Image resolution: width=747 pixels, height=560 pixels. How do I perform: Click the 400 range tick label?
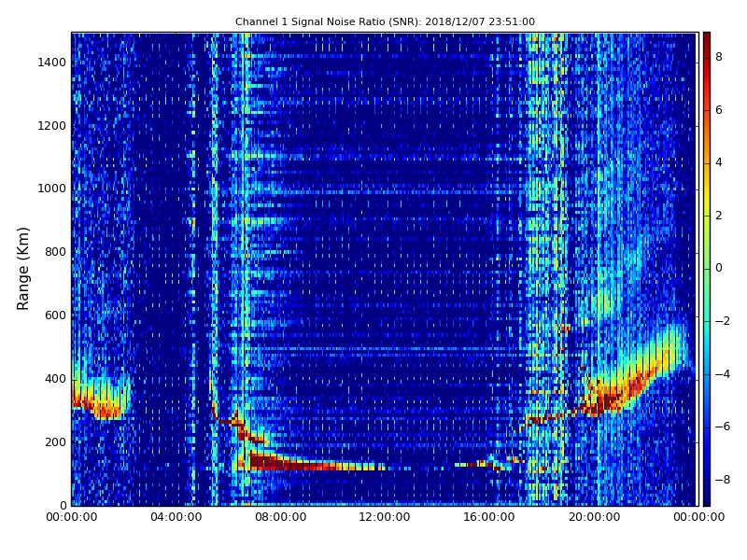pyautogui.click(x=55, y=379)
